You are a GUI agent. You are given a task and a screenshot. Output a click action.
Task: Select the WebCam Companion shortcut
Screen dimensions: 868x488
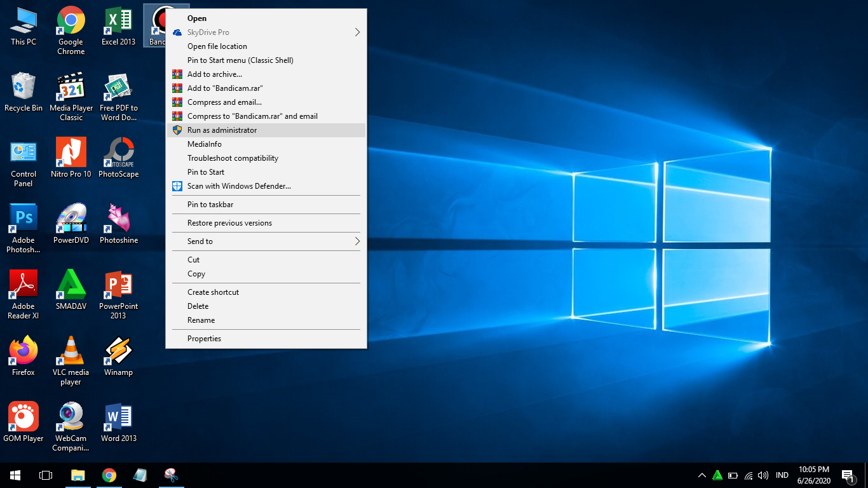71,427
